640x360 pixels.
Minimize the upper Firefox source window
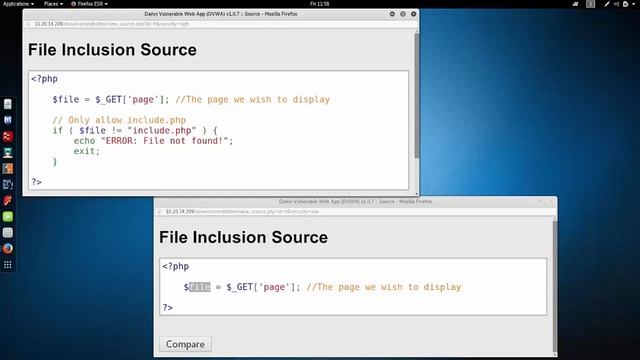[x=392, y=14]
